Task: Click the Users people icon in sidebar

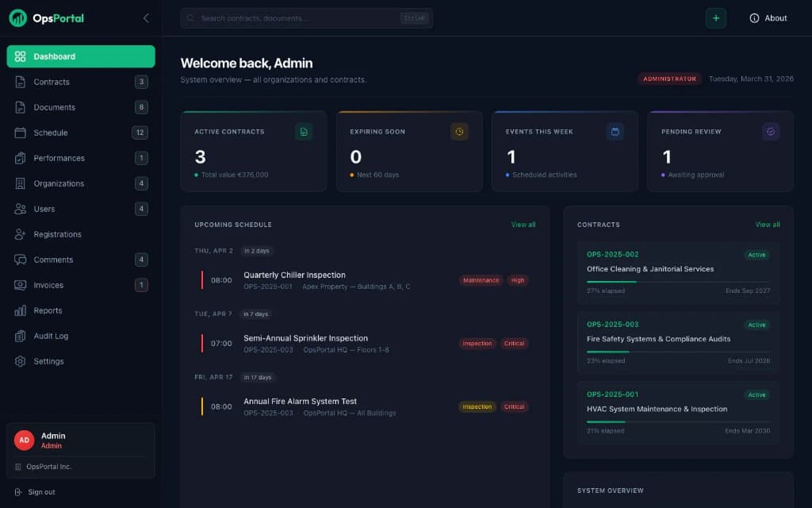Action: pyautogui.click(x=20, y=209)
